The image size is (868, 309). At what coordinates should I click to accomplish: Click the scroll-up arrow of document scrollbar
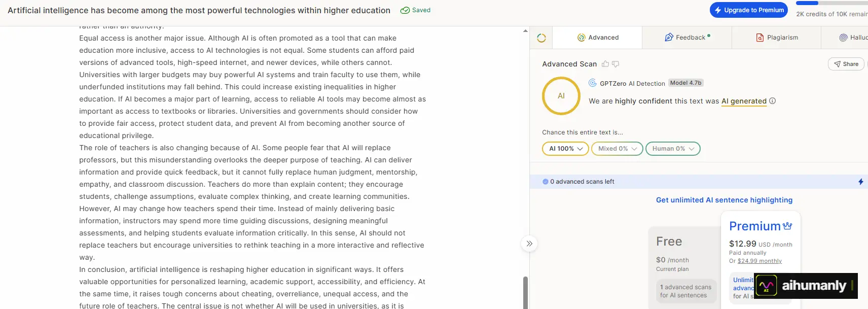[525, 31]
